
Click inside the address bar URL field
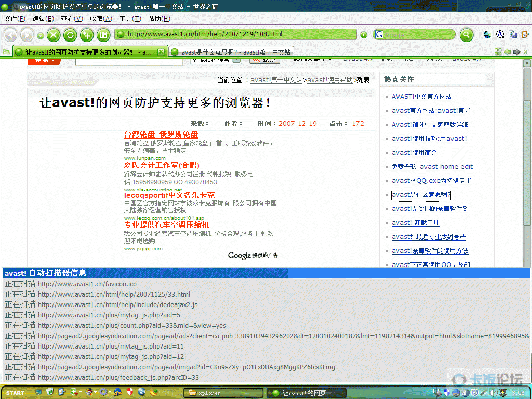pyautogui.click(x=234, y=35)
